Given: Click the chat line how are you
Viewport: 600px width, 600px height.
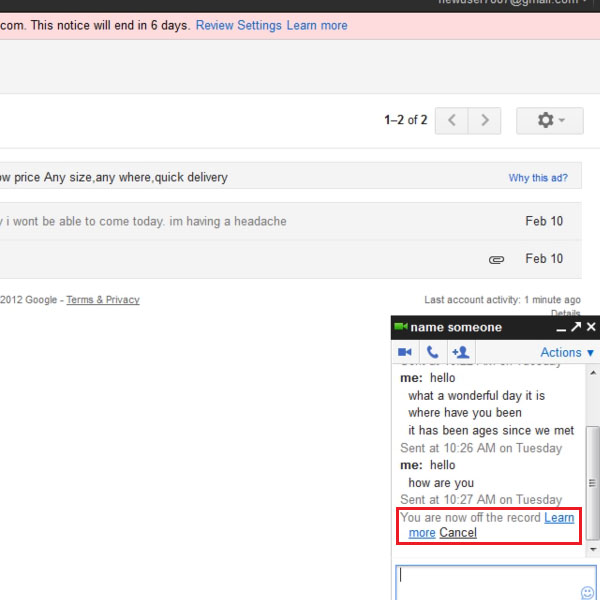Looking at the screenshot, I should (x=441, y=483).
